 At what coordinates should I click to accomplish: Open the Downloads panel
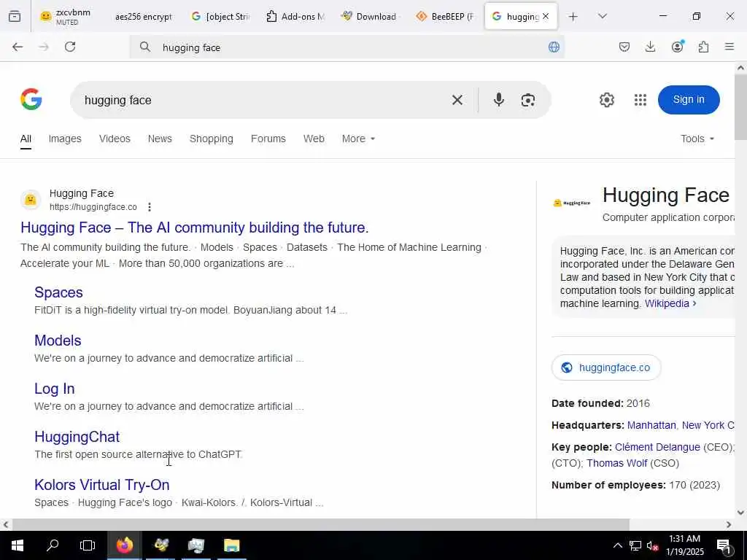point(650,47)
